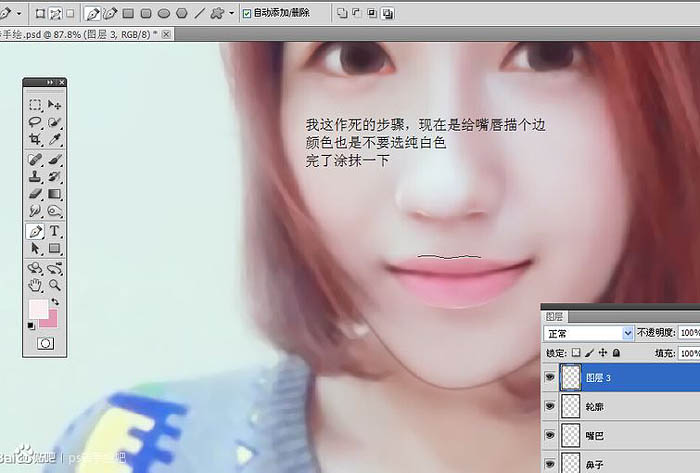Select the Path Selection tool

coord(35,248)
